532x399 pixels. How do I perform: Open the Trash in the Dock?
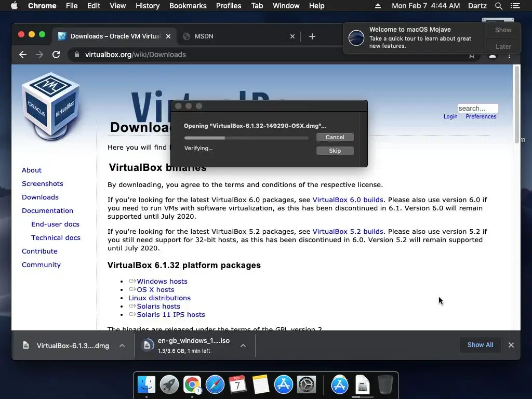pyautogui.click(x=385, y=385)
